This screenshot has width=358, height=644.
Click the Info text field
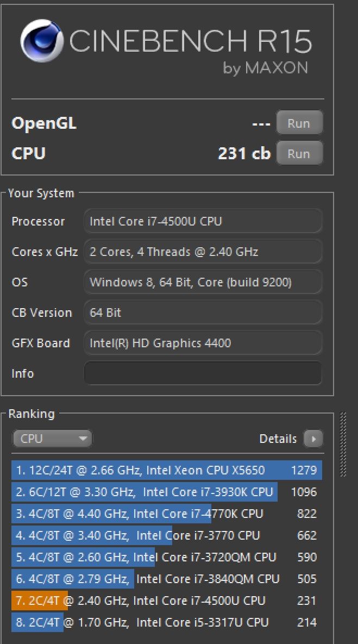203,373
